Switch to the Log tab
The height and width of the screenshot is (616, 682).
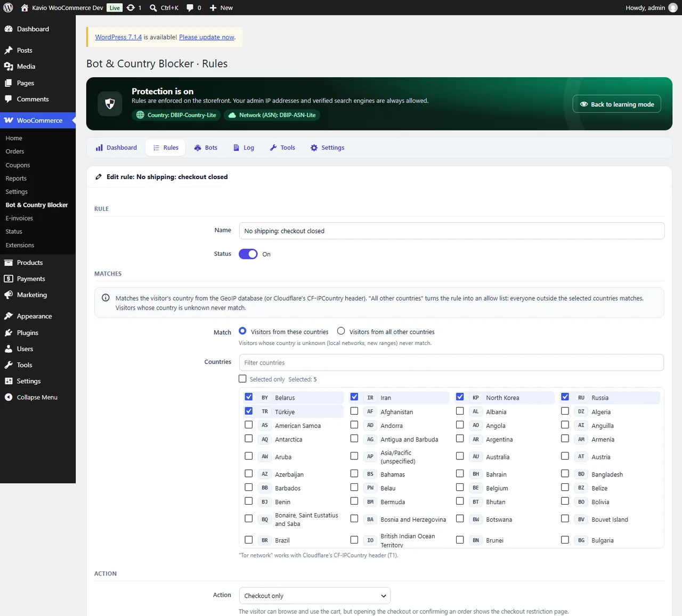pos(243,148)
